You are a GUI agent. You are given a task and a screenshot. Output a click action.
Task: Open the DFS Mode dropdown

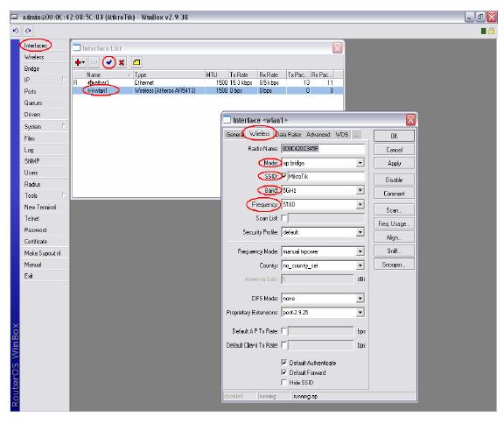pyautogui.click(x=360, y=298)
